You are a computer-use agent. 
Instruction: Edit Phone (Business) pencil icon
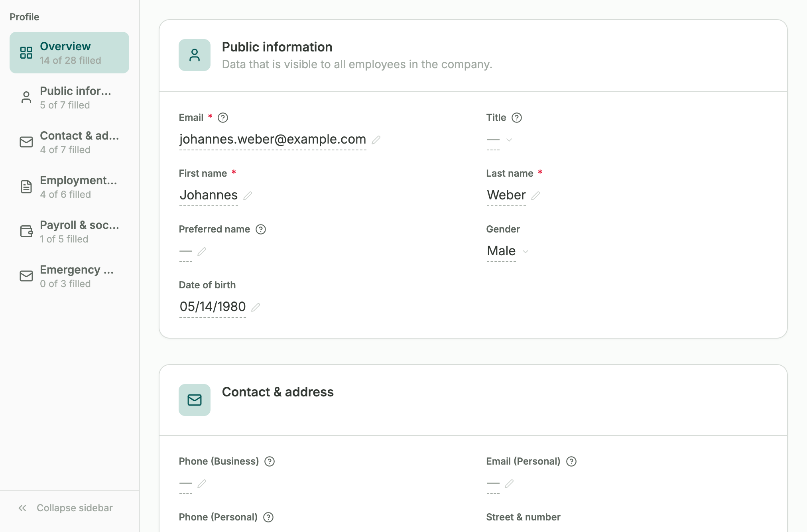coord(202,483)
